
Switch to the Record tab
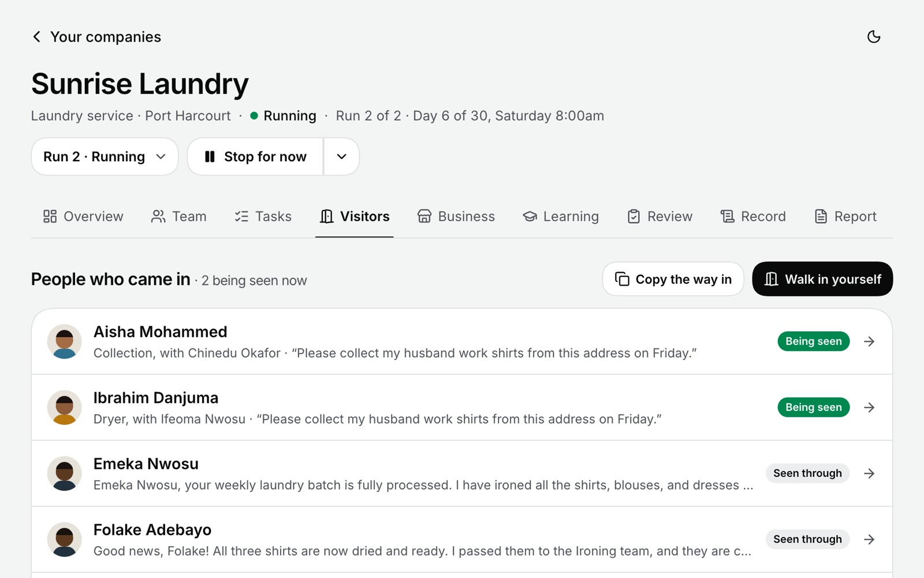753,216
